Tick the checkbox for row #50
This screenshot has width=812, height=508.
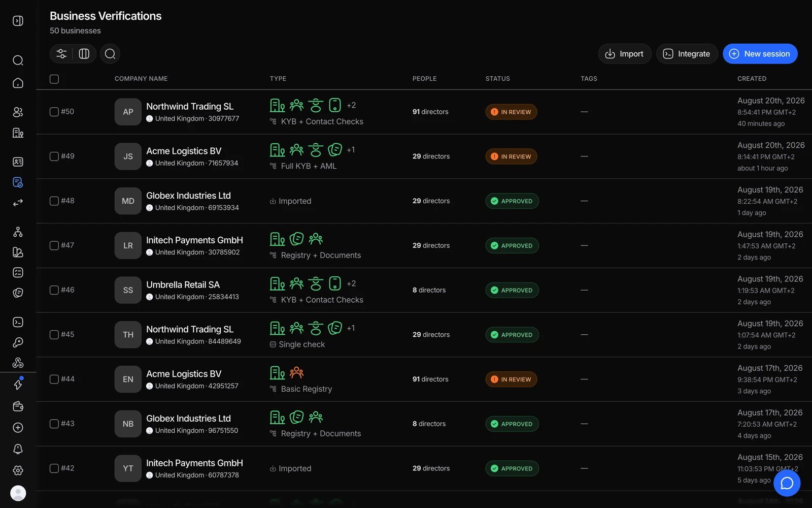[x=54, y=112]
